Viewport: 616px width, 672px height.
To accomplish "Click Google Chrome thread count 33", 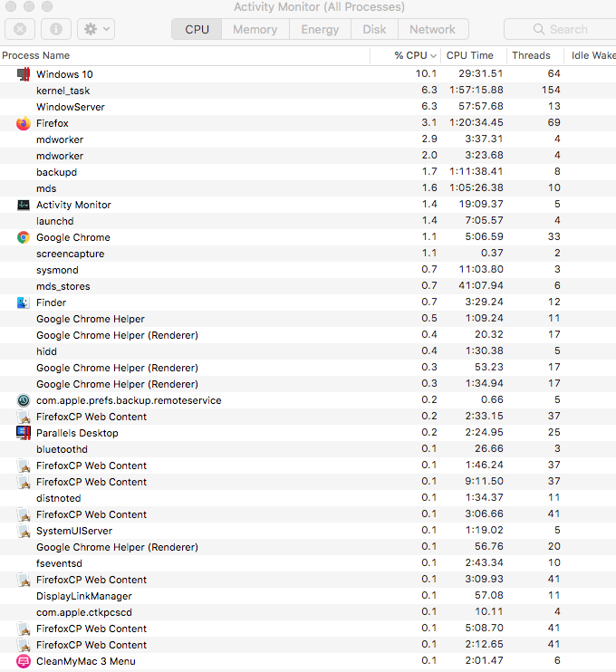I will pos(553,236).
